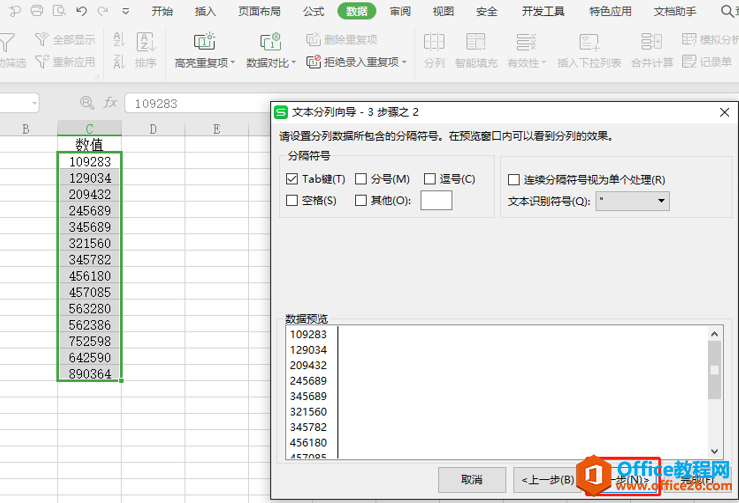Click 全部显示 filter icon
This screenshot has width=739, height=503.
point(42,39)
